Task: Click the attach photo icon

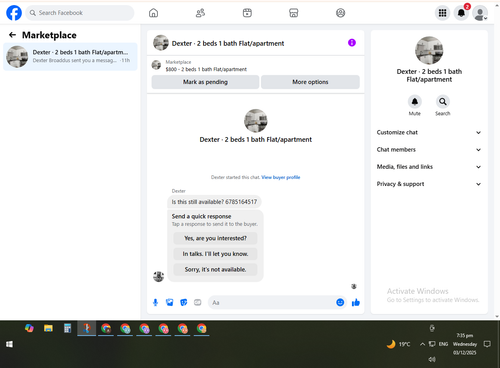Action: 170,302
